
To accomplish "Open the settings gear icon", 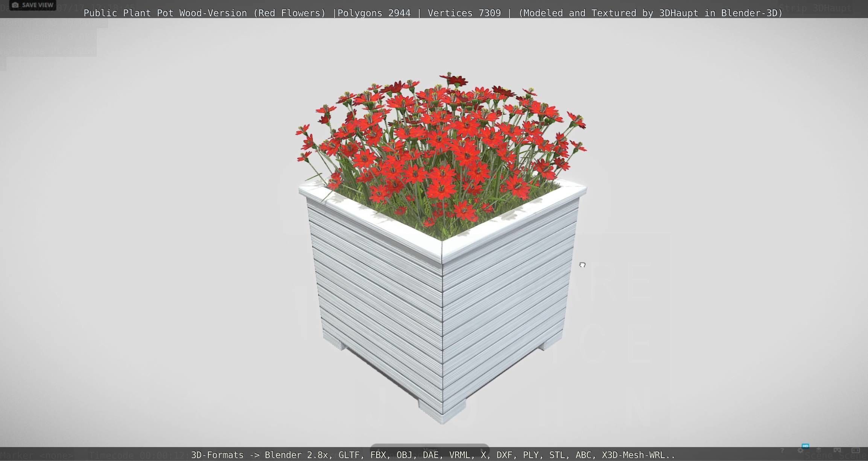I will point(800,450).
